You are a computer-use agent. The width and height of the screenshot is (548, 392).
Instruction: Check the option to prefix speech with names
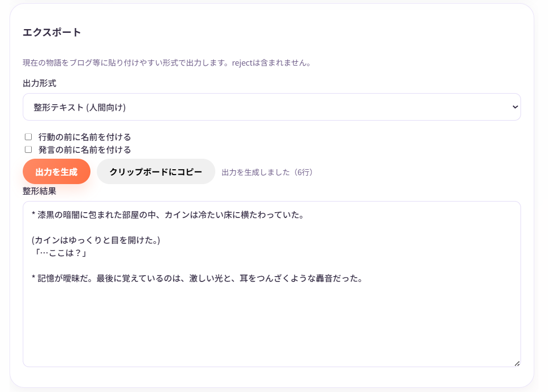[x=29, y=149]
